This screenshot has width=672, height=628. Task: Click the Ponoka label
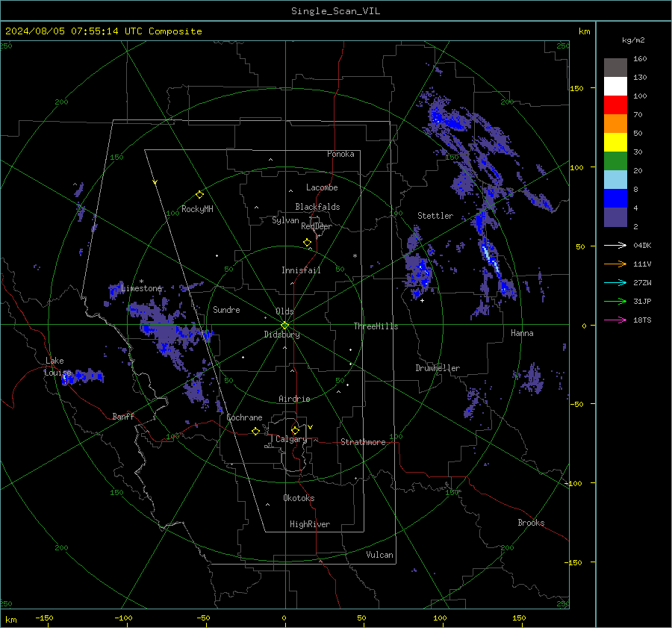(x=340, y=154)
